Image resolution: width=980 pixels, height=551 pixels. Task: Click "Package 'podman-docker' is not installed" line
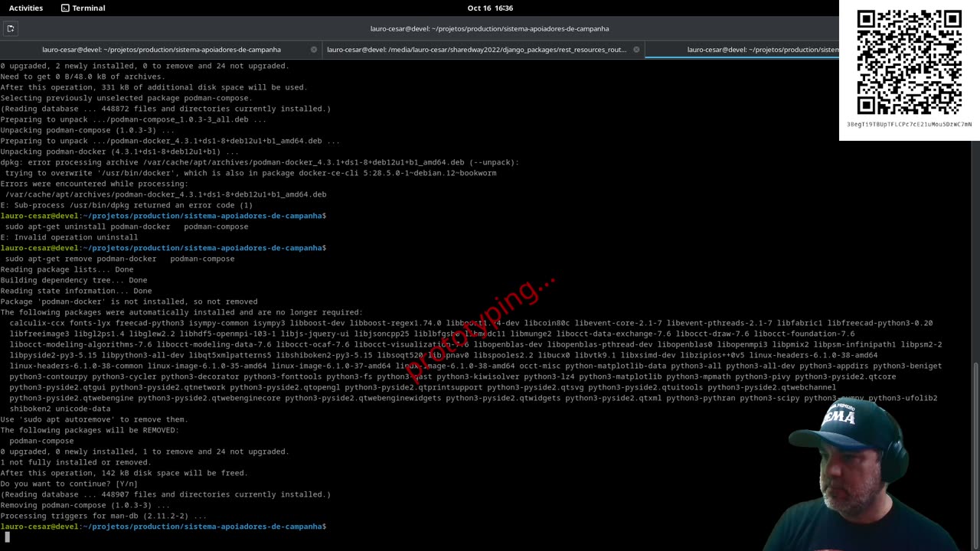click(129, 302)
